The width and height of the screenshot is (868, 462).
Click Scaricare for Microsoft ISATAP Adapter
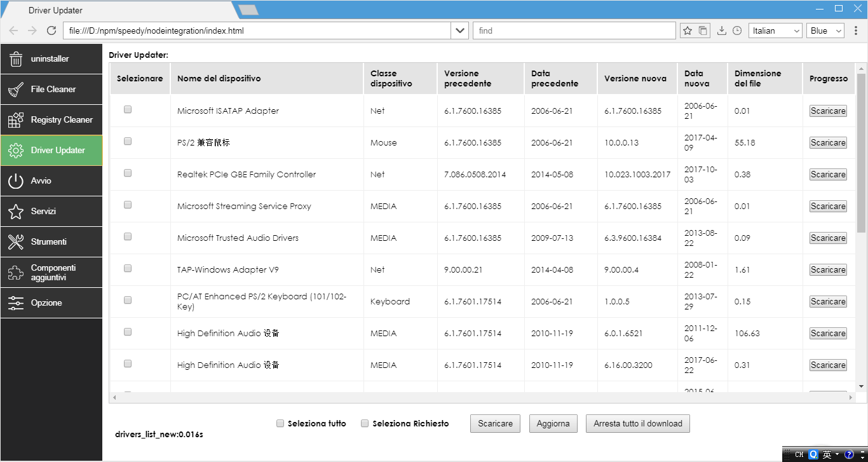(828, 111)
